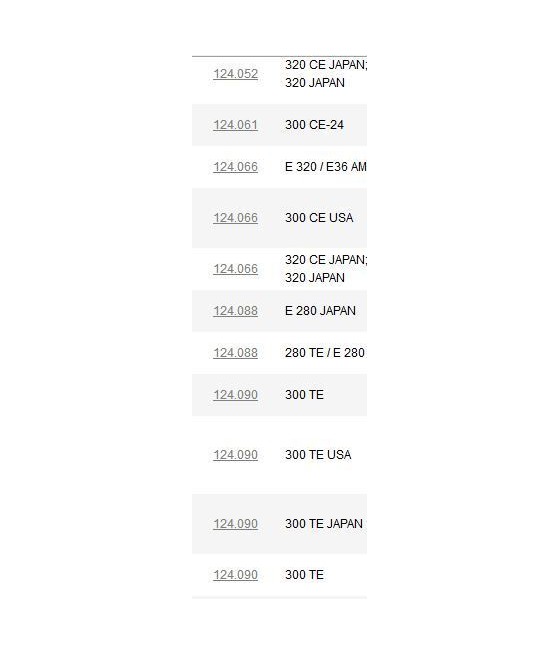The width and height of the screenshot is (560, 655).
Task: Click 124.088 link for 280 TE / E 280
Action: [x=236, y=353]
